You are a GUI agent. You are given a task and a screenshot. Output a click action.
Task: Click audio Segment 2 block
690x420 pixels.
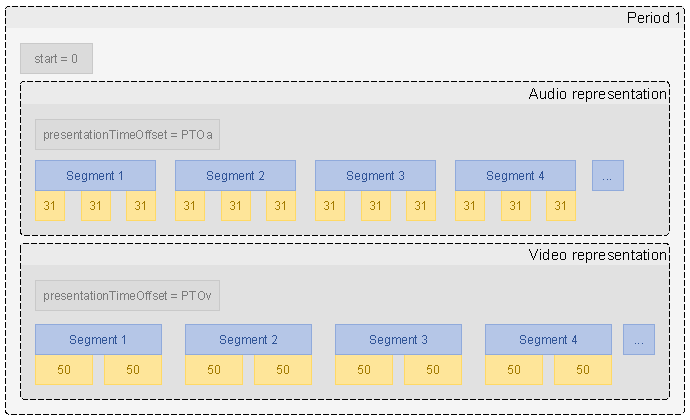pyautogui.click(x=235, y=176)
